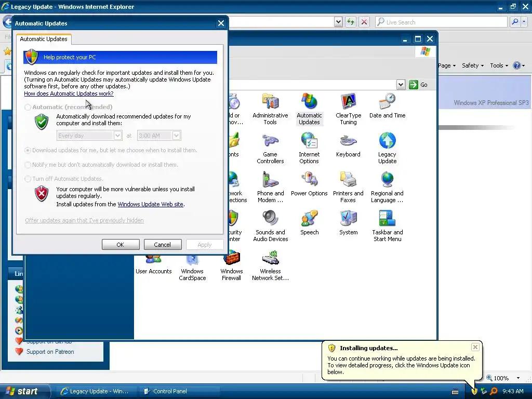
Task: Click the Live Search magnifier button
Action: 515,22
